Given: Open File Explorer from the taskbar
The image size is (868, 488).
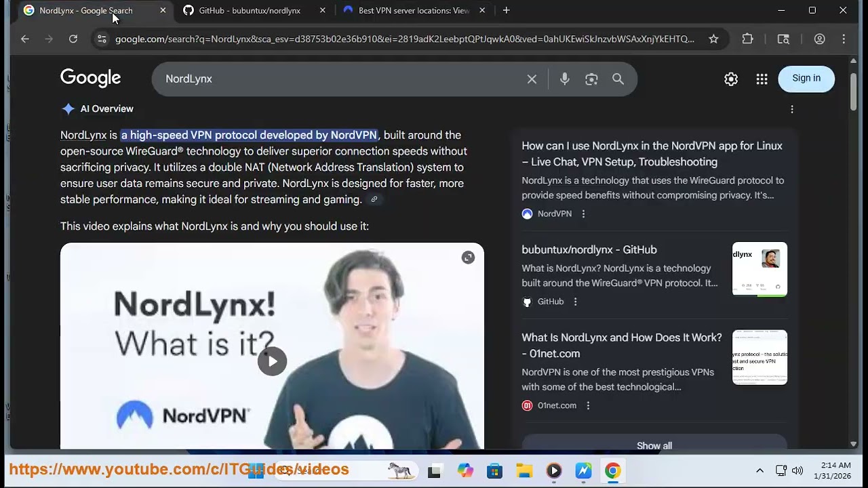Looking at the screenshot, I should pyautogui.click(x=524, y=471).
